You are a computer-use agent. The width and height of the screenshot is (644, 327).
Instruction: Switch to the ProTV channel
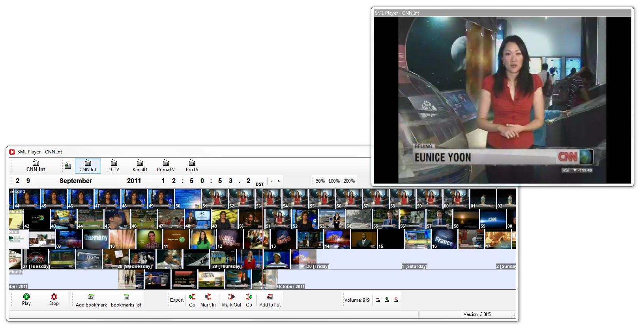[x=192, y=166]
